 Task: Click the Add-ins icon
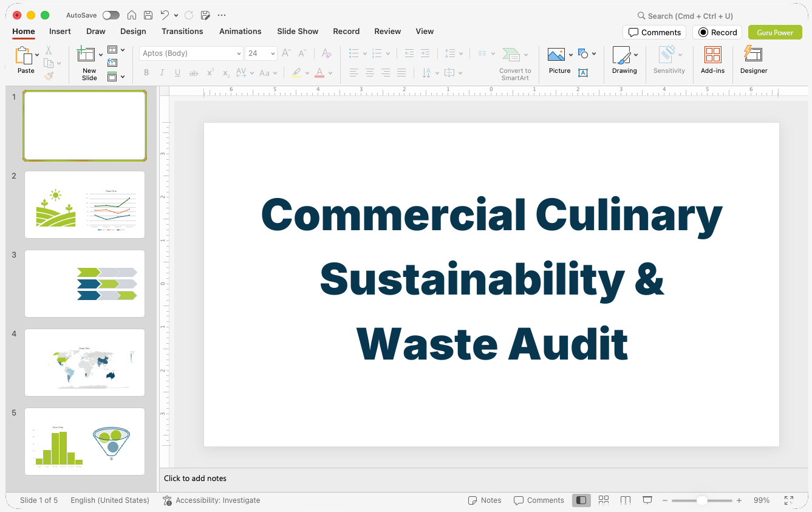[x=712, y=55]
